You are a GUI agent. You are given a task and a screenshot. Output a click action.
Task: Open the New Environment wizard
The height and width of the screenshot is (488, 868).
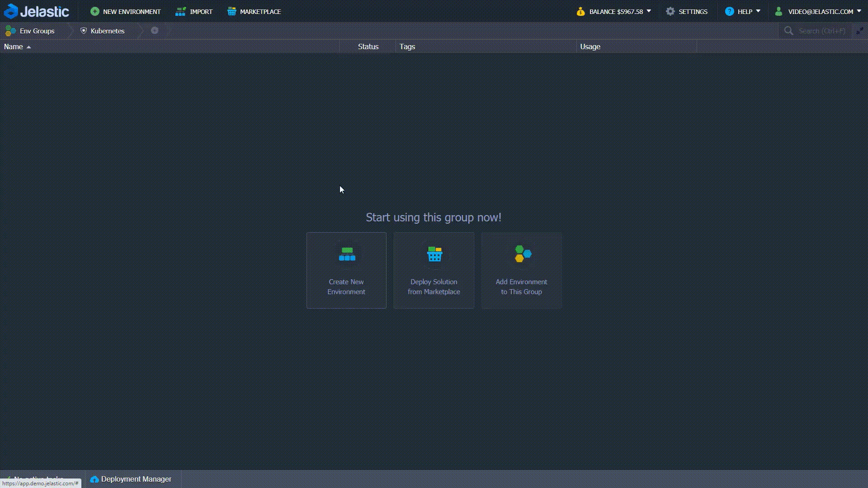point(125,12)
